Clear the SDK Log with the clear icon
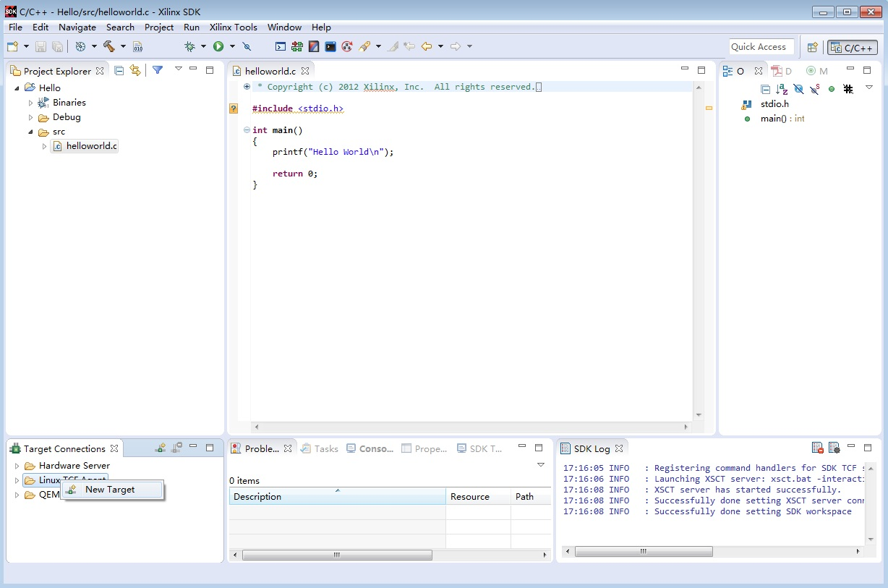This screenshot has height=588, width=888. pyautogui.click(x=818, y=448)
